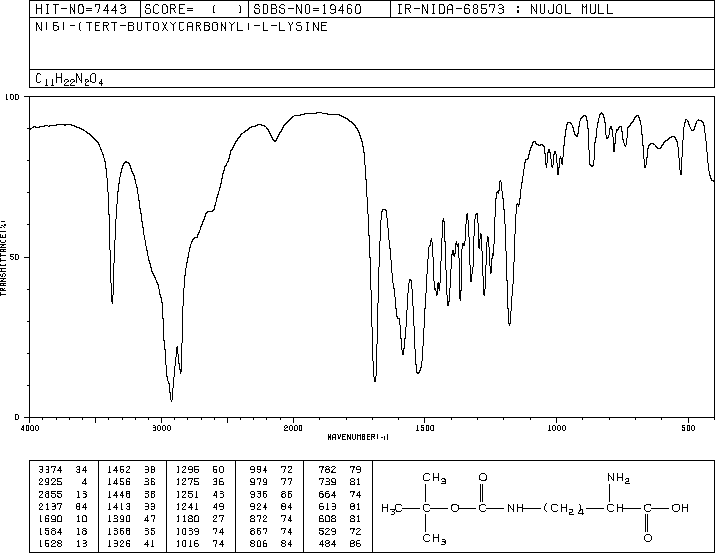Select peak table entry 1296
Viewport: 715px width, 553px height.
point(200,470)
